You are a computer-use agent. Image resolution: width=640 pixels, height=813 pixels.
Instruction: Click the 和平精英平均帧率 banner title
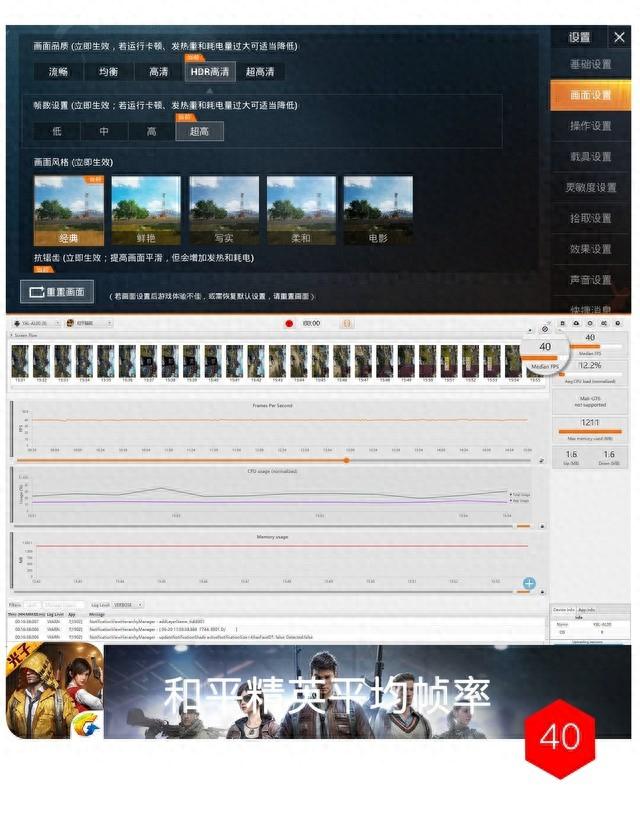pyautogui.click(x=327, y=695)
